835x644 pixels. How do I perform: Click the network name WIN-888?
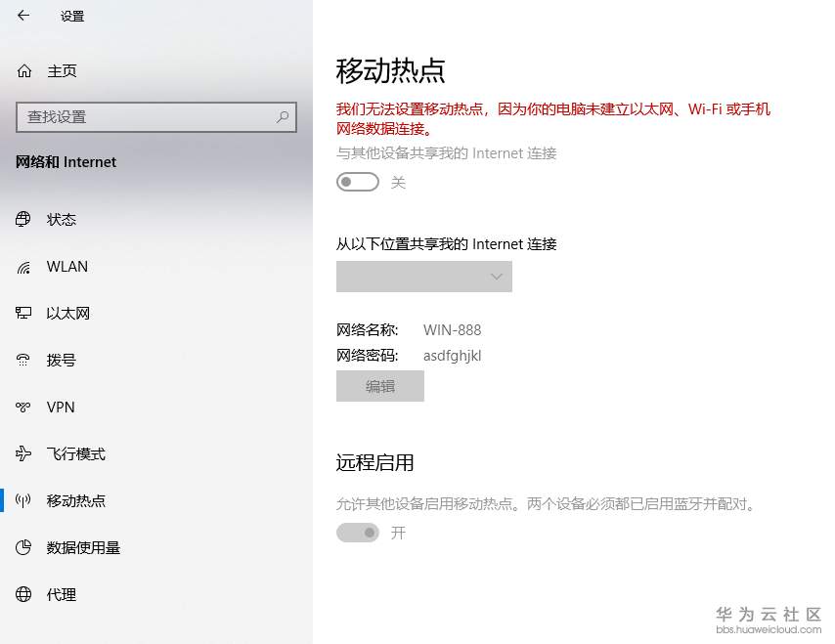pyautogui.click(x=452, y=330)
